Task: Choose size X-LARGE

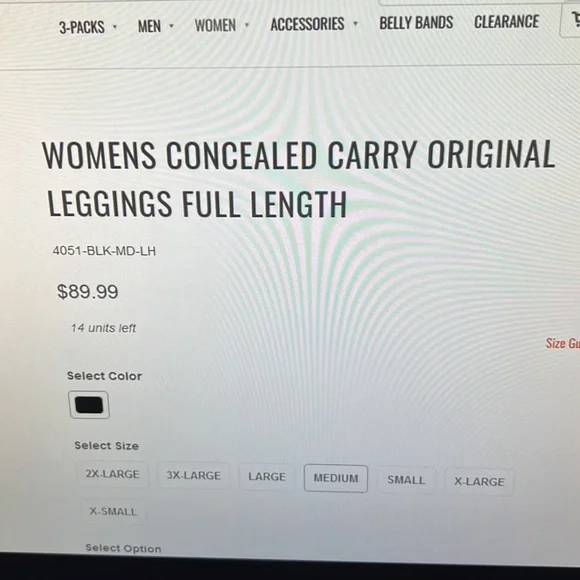Action: pos(479,482)
